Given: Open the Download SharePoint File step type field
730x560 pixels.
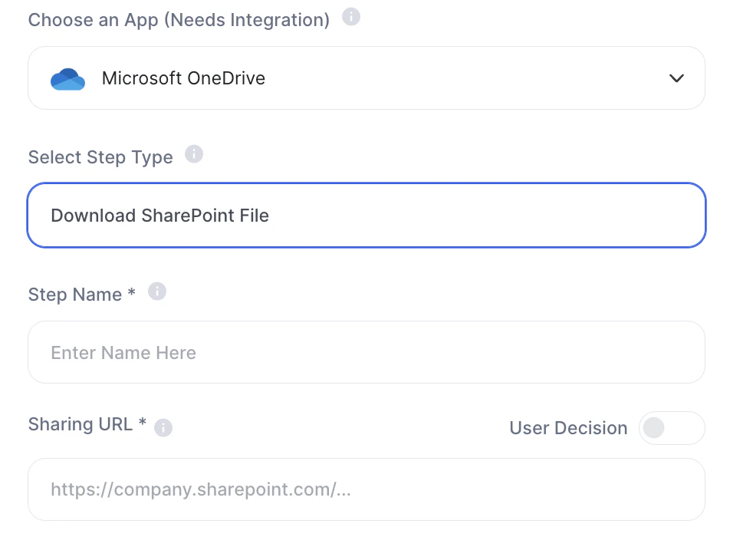Looking at the screenshot, I should [367, 216].
